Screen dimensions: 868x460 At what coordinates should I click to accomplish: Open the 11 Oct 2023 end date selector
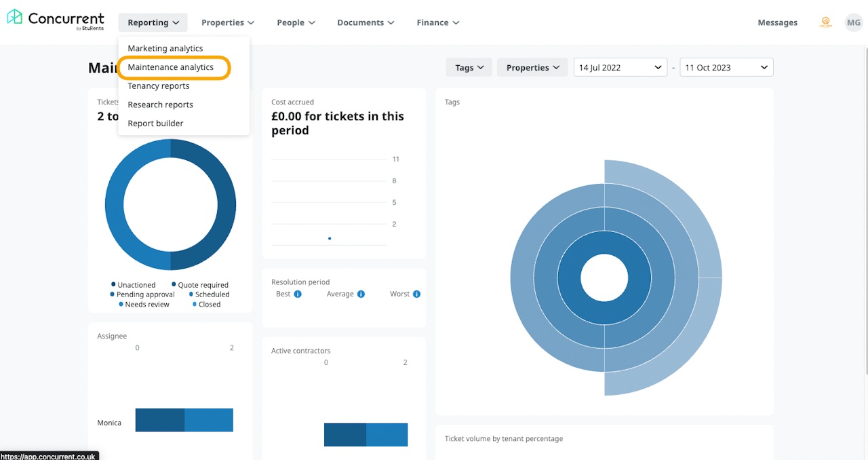726,67
